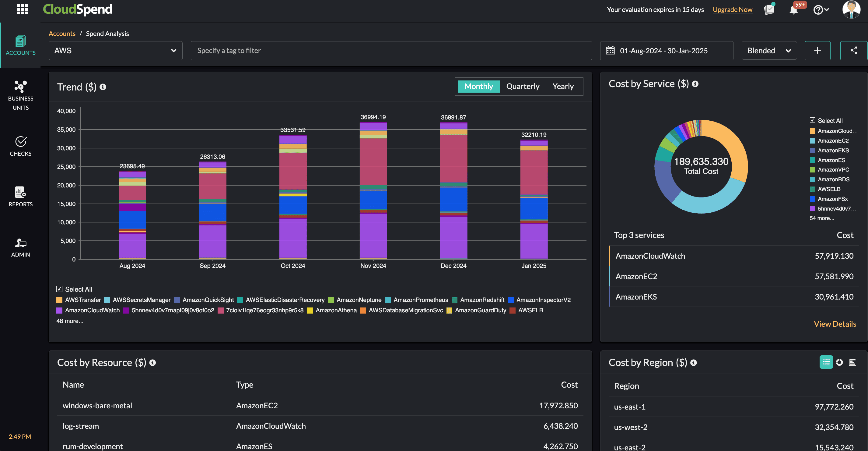The height and width of the screenshot is (451, 868).
Task: Open notifications bell with 99+ badge
Action: pyautogui.click(x=794, y=9)
